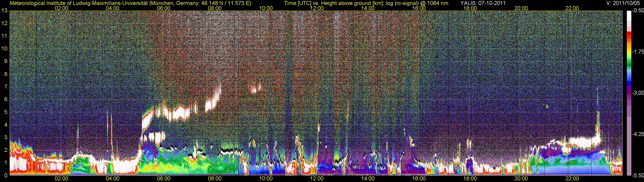Select the 12:00 label on the upper time axis
This screenshot has width=644, height=182.
click(x=317, y=8)
